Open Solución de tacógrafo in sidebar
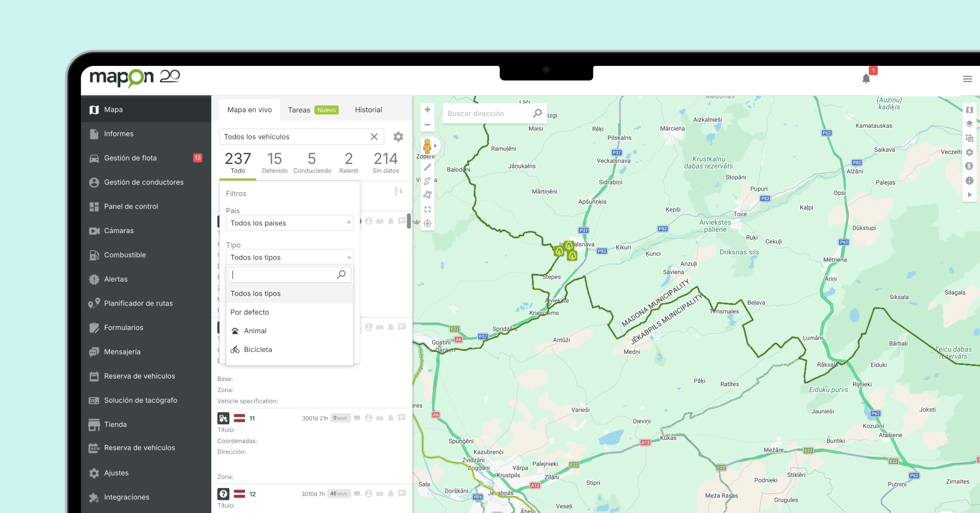This screenshot has width=980, height=513. tap(146, 400)
